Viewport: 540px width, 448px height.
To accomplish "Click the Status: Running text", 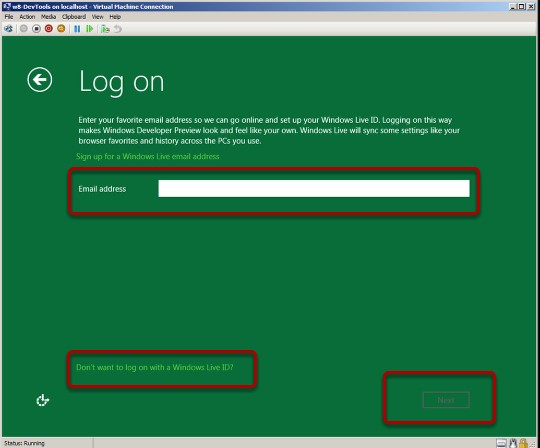I will (24, 443).
